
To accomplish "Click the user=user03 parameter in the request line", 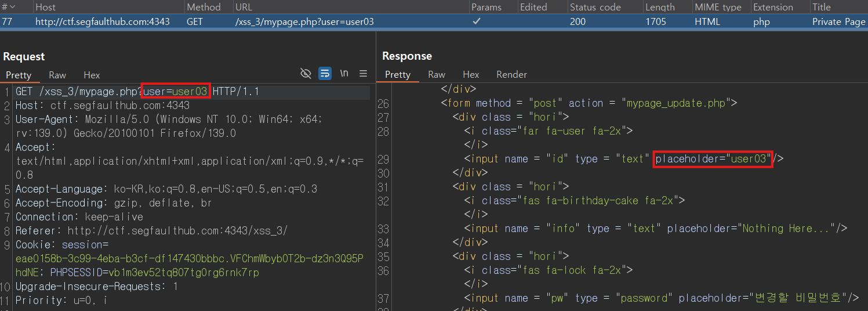I will coord(175,91).
